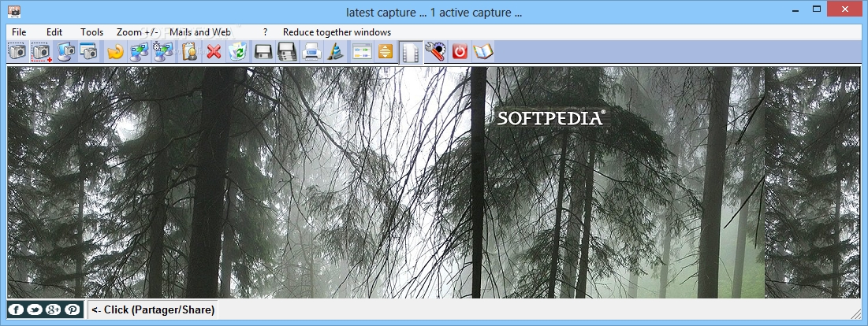Image resolution: width=868 pixels, height=326 pixels.
Task: Open the File menu
Action: click(19, 32)
